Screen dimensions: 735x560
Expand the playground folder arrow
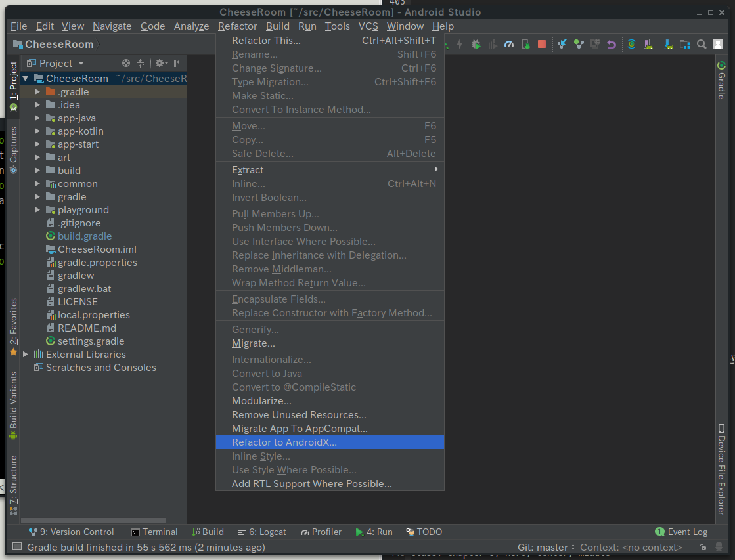[x=37, y=210]
